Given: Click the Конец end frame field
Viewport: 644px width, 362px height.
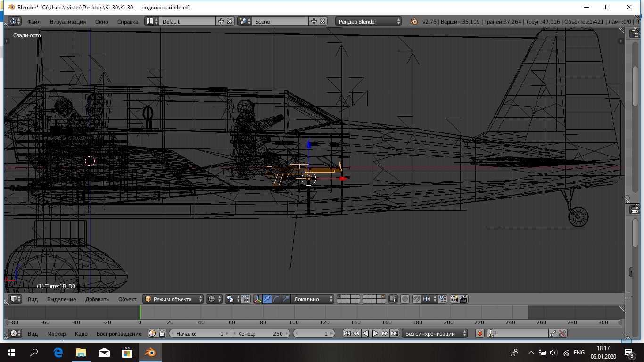Looking at the screenshot, I should [x=260, y=333].
